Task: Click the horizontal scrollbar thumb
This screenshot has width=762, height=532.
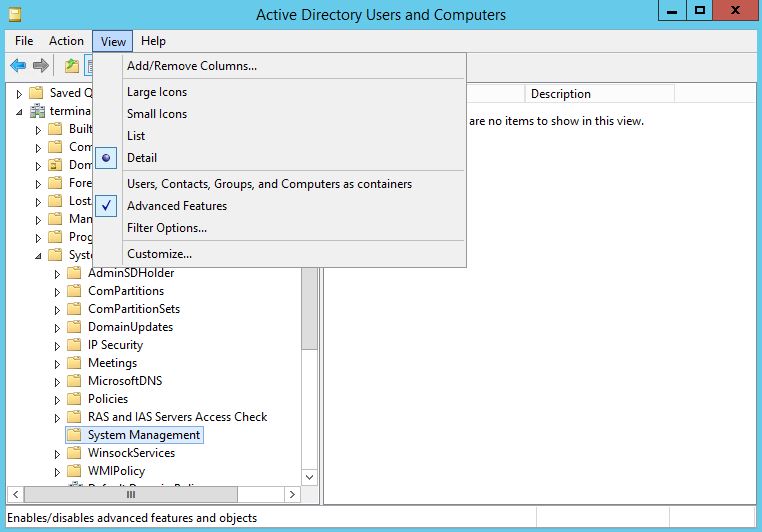Action: (131, 495)
